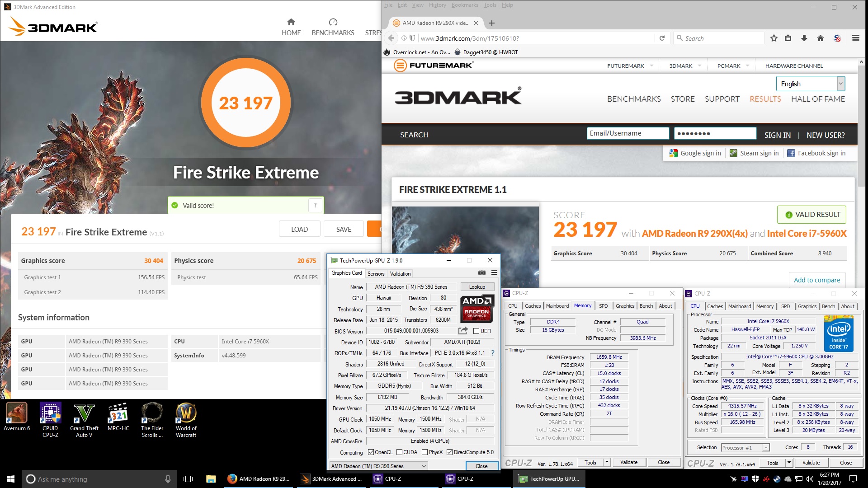Open The Elder Scrolls desktop icon
Screen dimensions: 868x488
click(152, 420)
